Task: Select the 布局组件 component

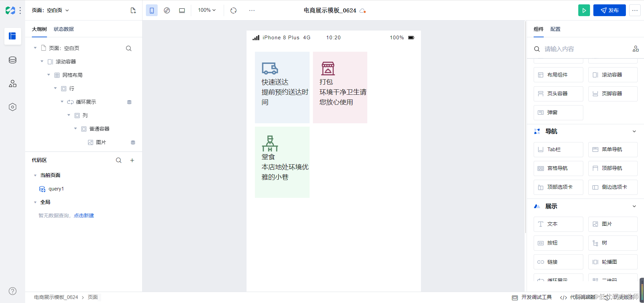Action: pos(558,75)
